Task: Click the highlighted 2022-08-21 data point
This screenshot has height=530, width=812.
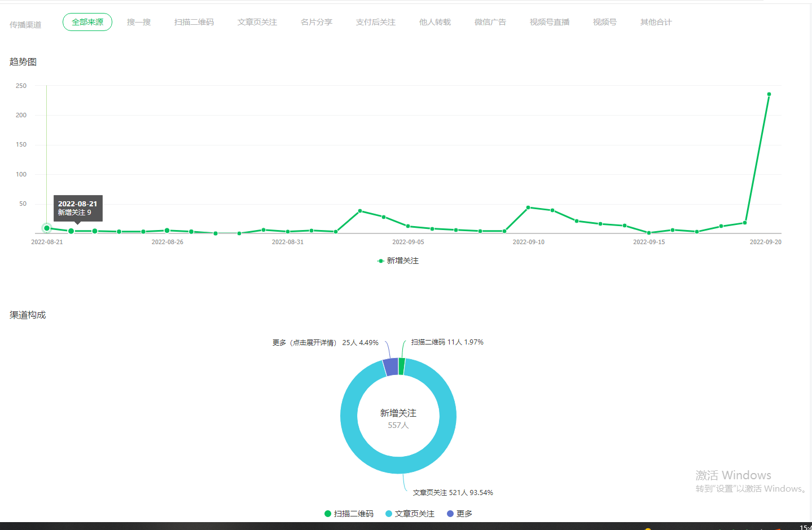Action: pos(47,228)
